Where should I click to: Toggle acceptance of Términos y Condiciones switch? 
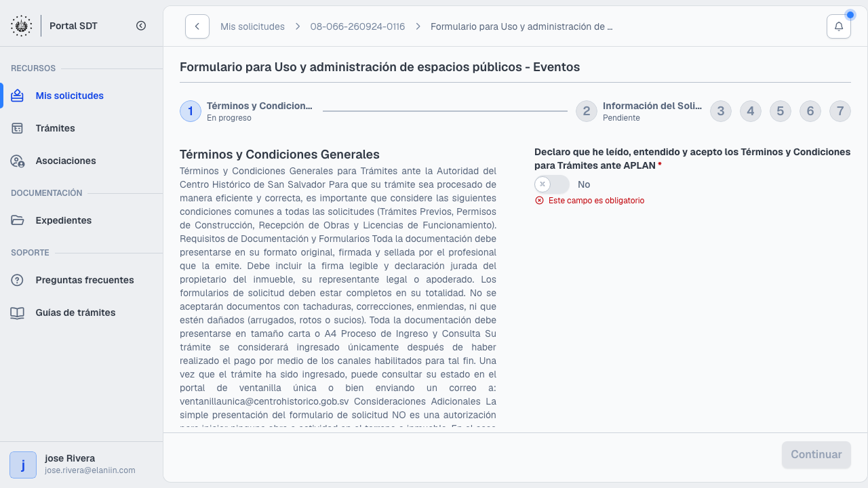tap(552, 184)
